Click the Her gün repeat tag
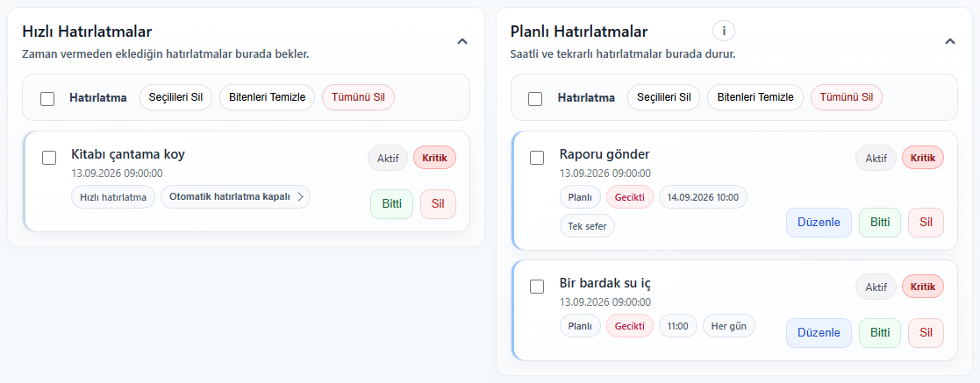This screenshot has height=383, width=980. coord(729,325)
